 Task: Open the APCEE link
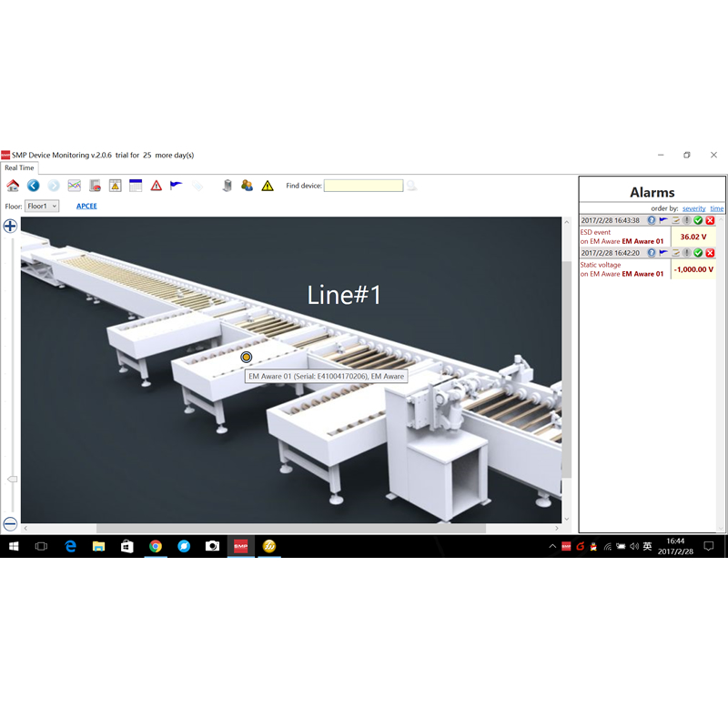pyautogui.click(x=86, y=207)
